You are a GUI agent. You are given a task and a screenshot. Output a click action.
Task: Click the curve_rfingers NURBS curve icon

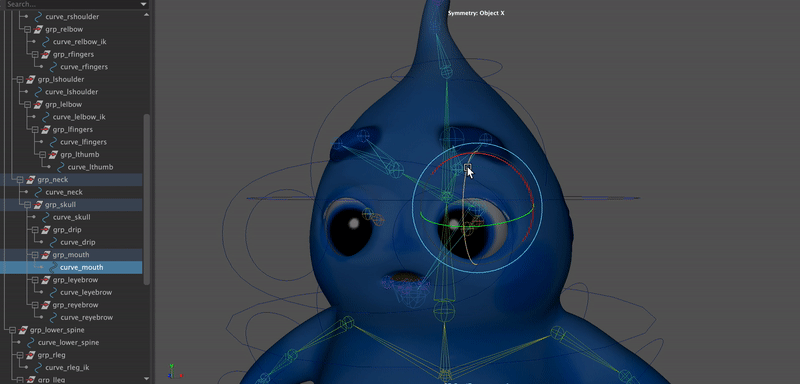coord(53,67)
